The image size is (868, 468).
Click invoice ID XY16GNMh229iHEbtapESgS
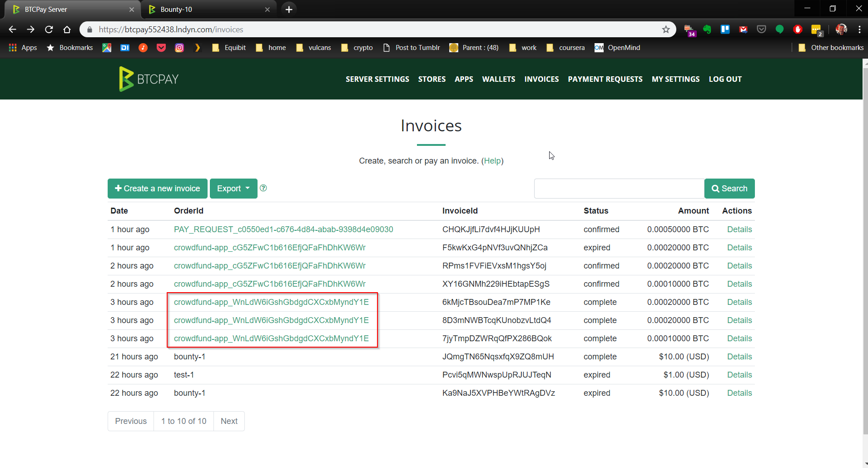[496, 284]
